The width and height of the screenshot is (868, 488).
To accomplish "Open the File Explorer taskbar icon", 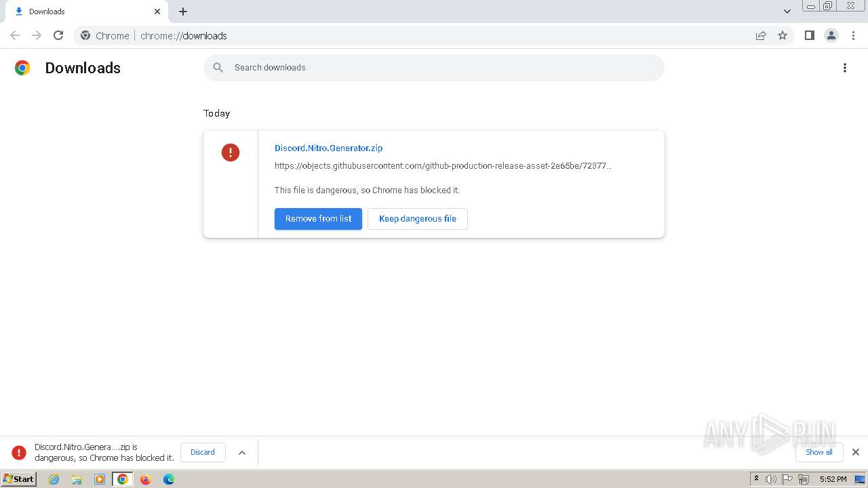I will tap(77, 479).
